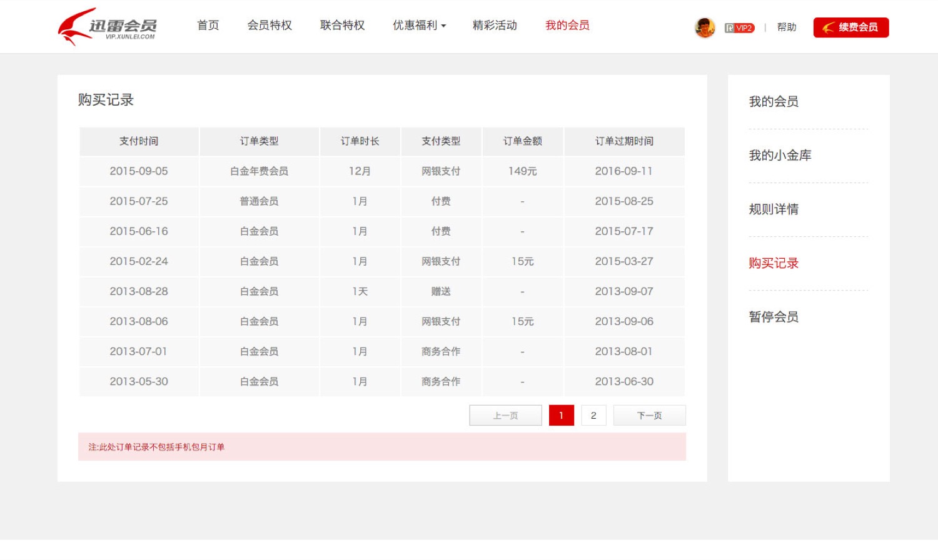Image resolution: width=938 pixels, height=560 pixels.
Task: Expand the 优惠福利 dropdown menu
Action: (x=419, y=26)
